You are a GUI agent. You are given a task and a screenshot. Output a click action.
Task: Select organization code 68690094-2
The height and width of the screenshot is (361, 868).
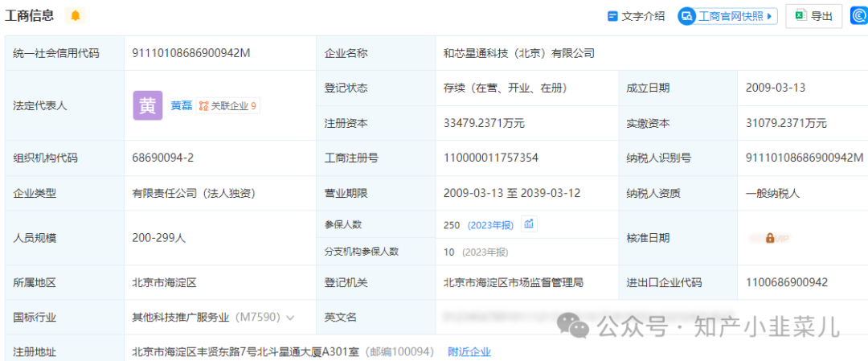pyautogui.click(x=162, y=158)
